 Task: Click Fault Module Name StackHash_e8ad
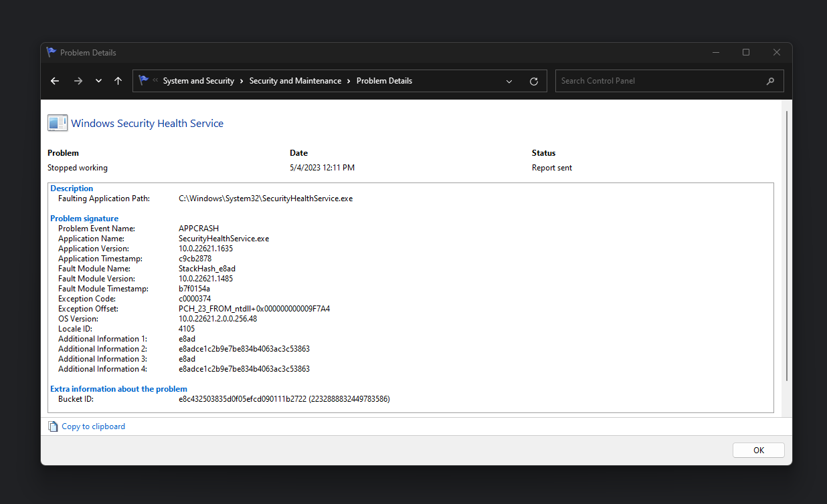click(x=207, y=269)
